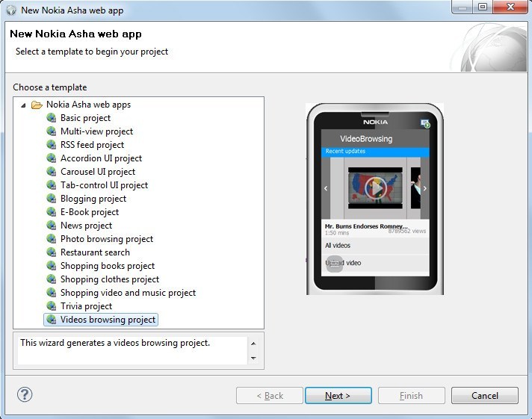The width and height of the screenshot is (532, 419).
Task: Click the Nokia Asha web apps folder icon
Action: click(37, 105)
